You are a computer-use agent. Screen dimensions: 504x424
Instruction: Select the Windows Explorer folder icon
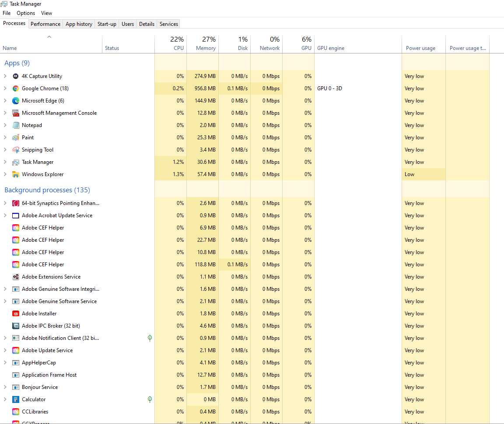[16, 174]
